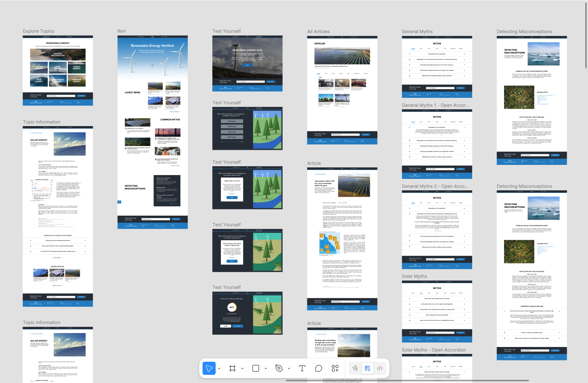This screenshot has width=588, height=383.
Task: Select the Text tool
Action: tap(302, 368)
